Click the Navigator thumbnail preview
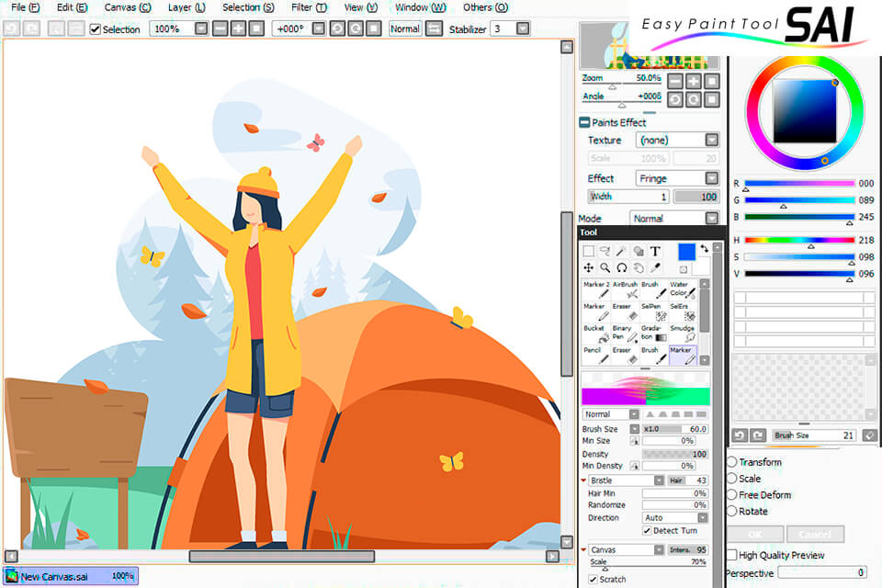 tap(650, 46)
